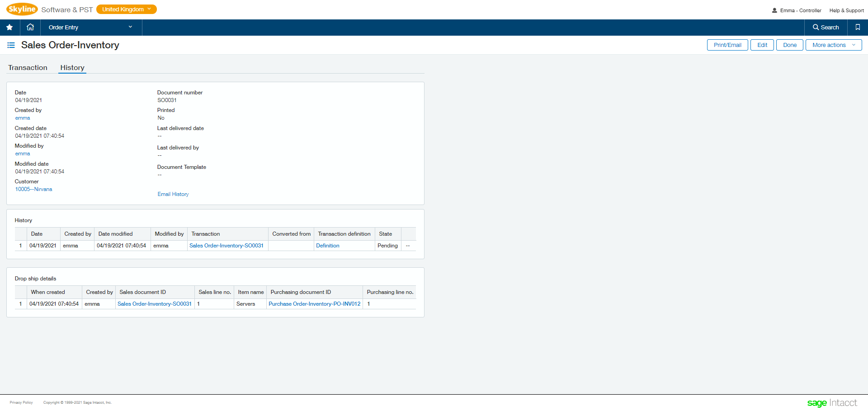
Task: Click the Print/Email button
Action: click(727, 45)
